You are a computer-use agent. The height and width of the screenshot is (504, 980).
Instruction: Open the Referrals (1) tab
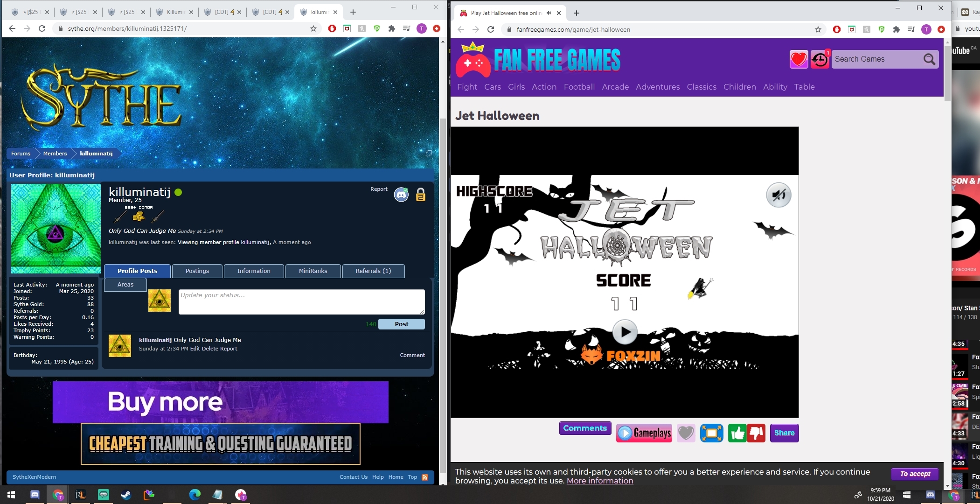click(x=373, y=271)
